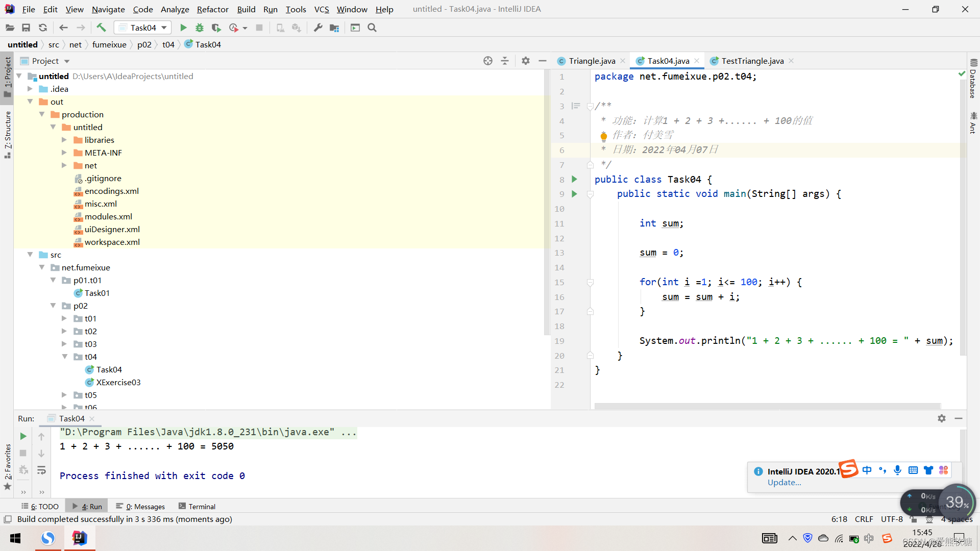Image resolution: width=980 pixels, height=551 pixels.
Task: Collapse the src folder
Action: point(30,255)
